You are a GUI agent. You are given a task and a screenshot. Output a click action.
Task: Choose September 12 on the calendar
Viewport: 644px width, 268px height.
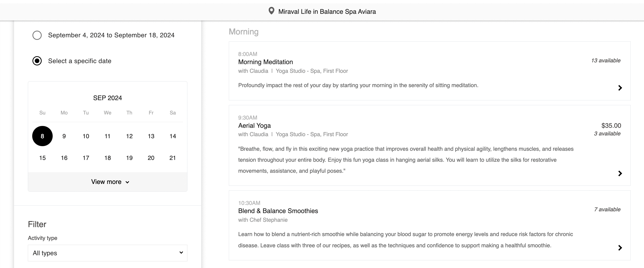(129, 136)
